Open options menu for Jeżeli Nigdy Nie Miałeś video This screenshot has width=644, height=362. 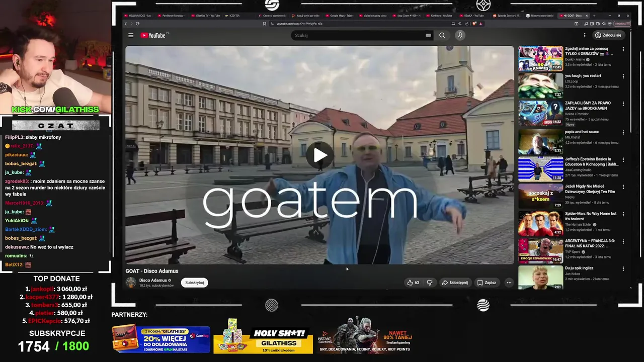tap(623, 187)
